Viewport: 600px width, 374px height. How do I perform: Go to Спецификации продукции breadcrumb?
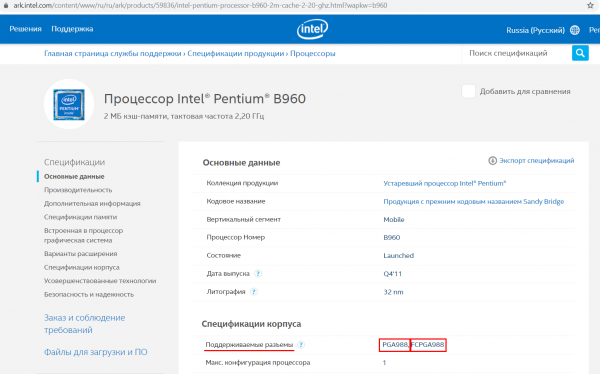[236, 54]
